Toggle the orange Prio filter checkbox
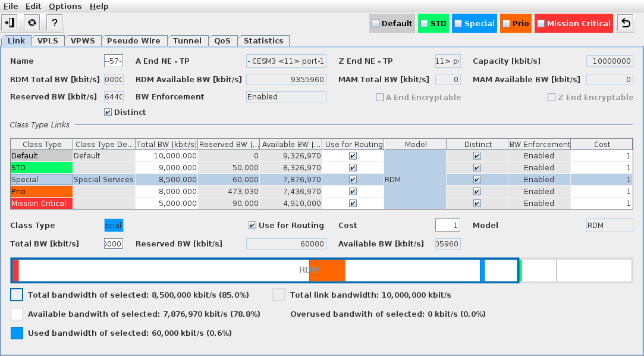644x356 pixels. pyautogui.click(x=506, y=24)
